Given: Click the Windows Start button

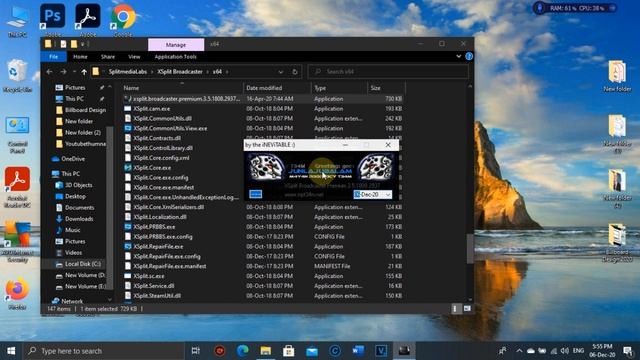Looking at the screenshot, I should click(11, 351).
